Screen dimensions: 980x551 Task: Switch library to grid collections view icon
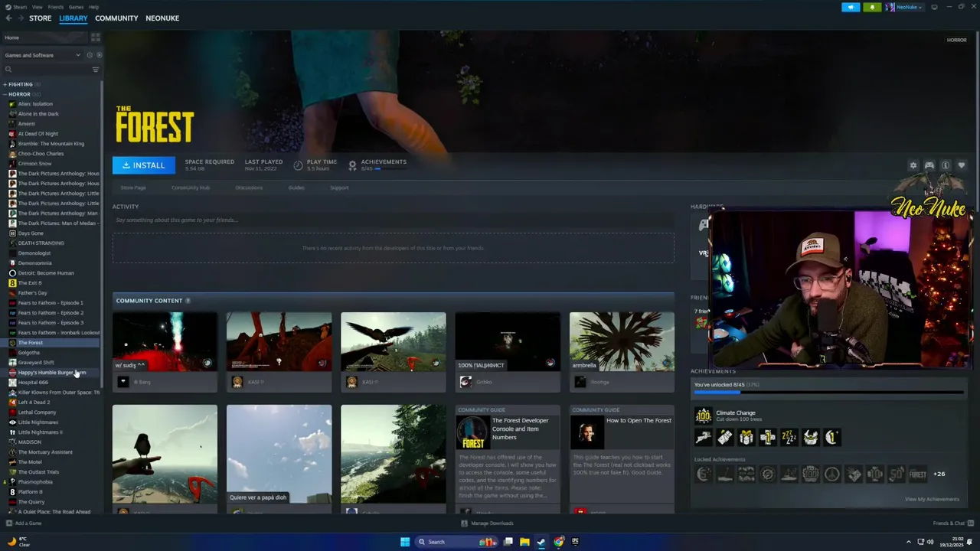[x=96, y=37]
